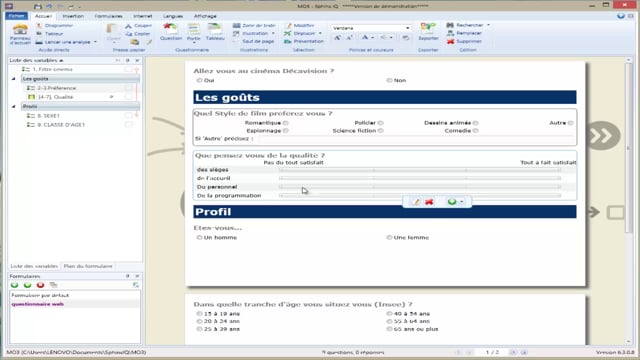Switch to the Internet ribbon tab

tap(143, 16)
